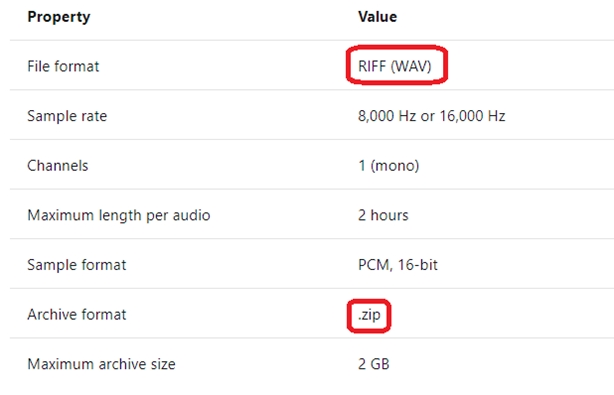
Task: Click the 2 GB value
Action: (x=374, y=364)
